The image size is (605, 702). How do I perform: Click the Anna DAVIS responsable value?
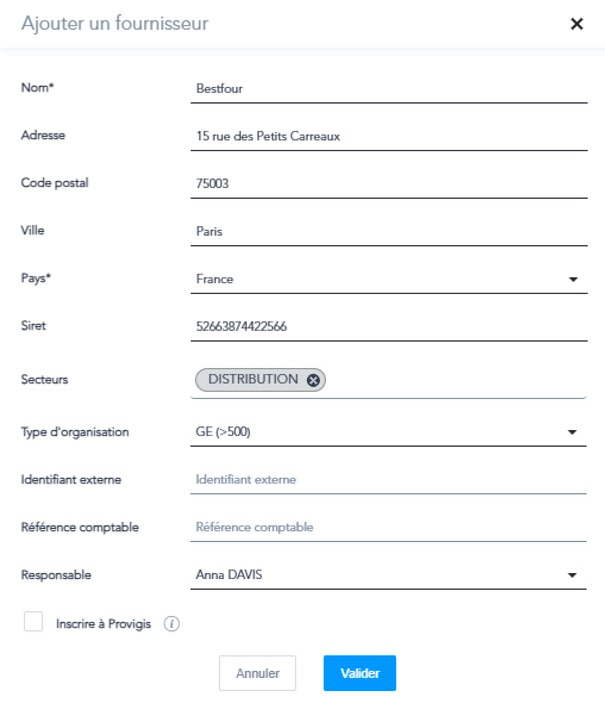(230, 576)
